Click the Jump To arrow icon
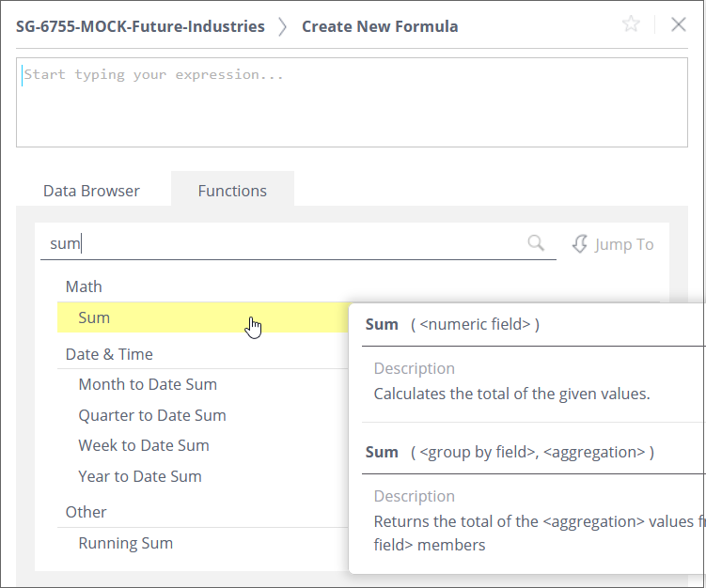This screenshot has width=706, height=588. point(579,244)
